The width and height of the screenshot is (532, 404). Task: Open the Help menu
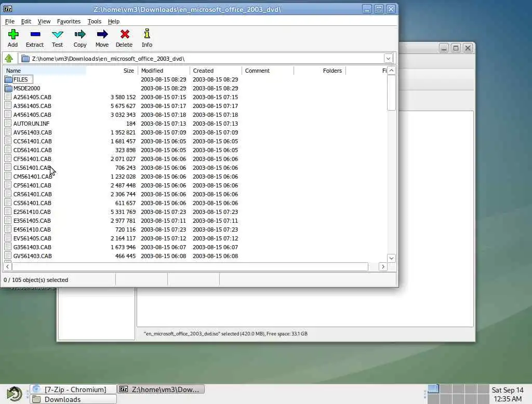click(x=114, y=21)
